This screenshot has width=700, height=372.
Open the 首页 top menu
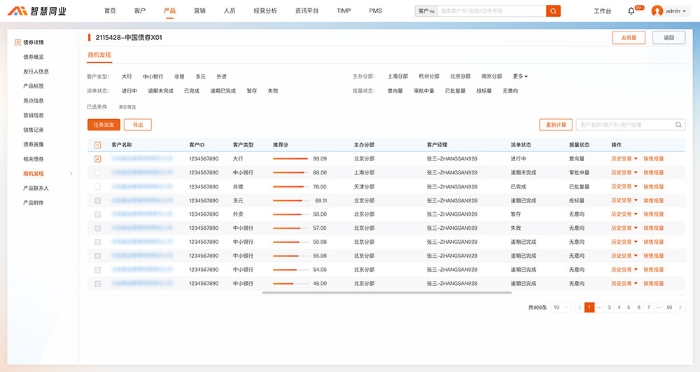click(x=110, y=11)
